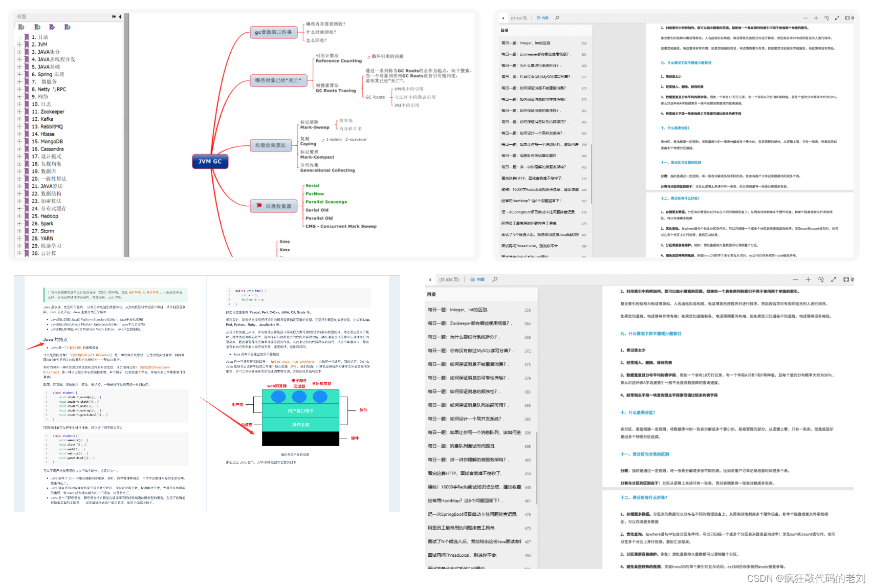873x588 pixels.
Task: Click the 'JVM GC' central mind map node
Action: 210,161
